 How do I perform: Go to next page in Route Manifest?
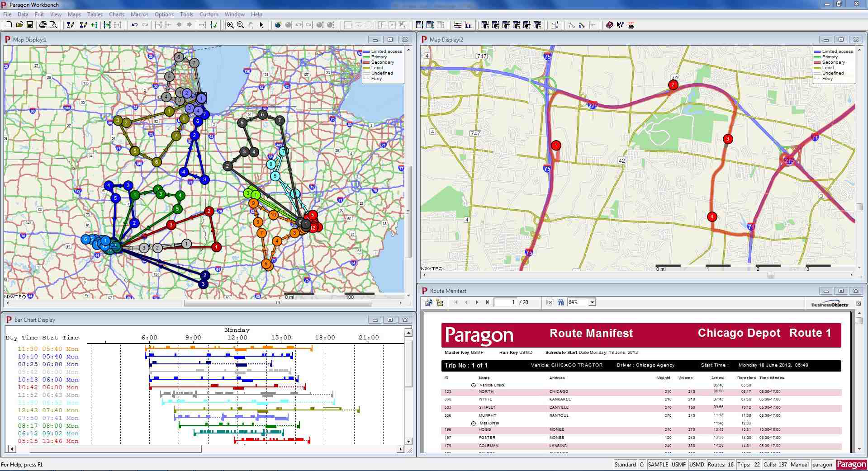tap(477, 302)
